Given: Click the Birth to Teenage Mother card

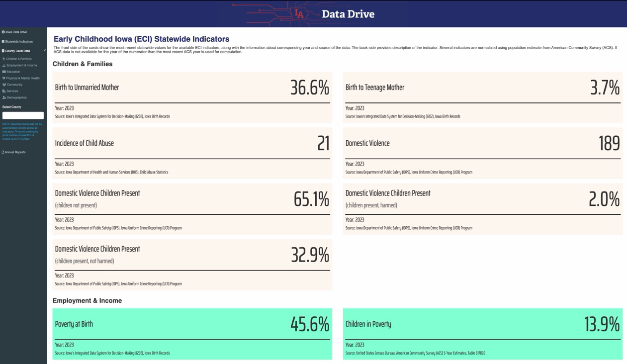Looking at the screenshot, I should [x=483, y=97].
